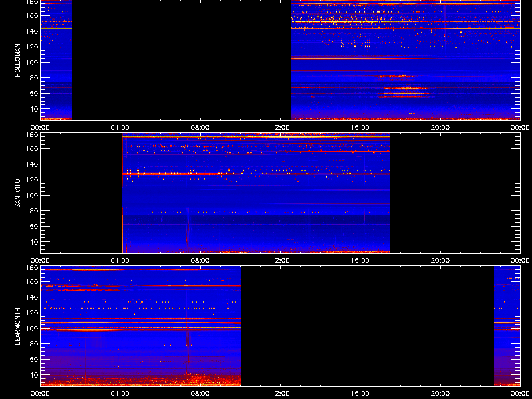The width and height of the screenshot is (532, 399).
Task: Pick the 12:00 label under the San Vito panel
Action: (280, 261)
